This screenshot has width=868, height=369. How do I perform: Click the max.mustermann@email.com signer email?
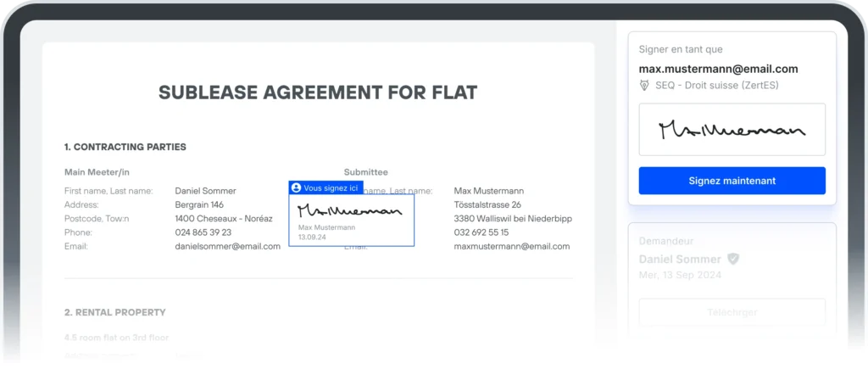[x=718, y=69]
